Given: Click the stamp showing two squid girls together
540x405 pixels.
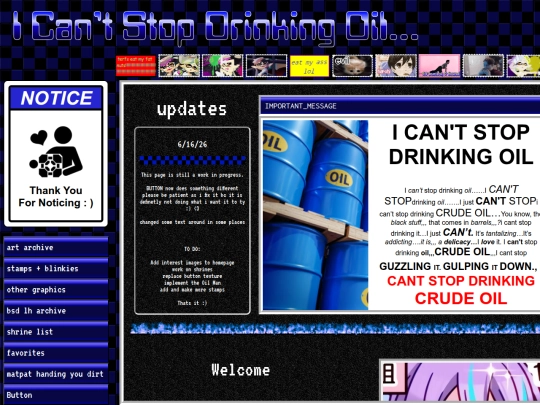Looking at the screenshot, I should click(x=179, y=65).
